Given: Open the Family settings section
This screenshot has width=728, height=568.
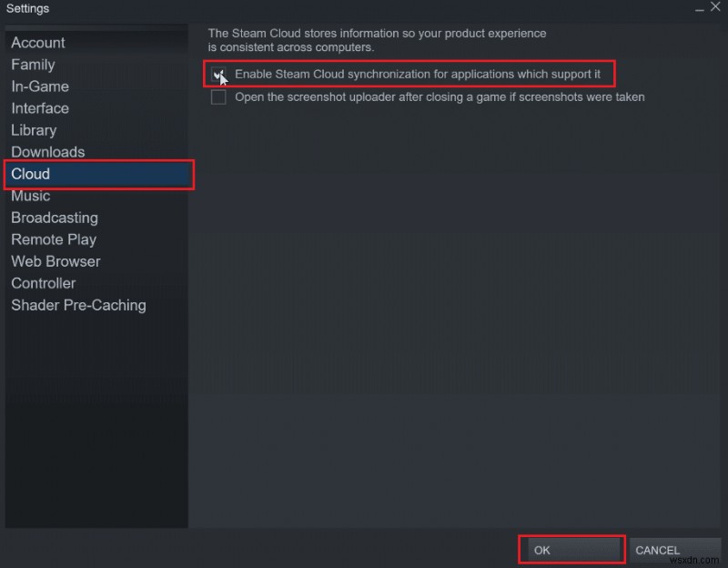Looking at the screenshot, I should (33, 64).
